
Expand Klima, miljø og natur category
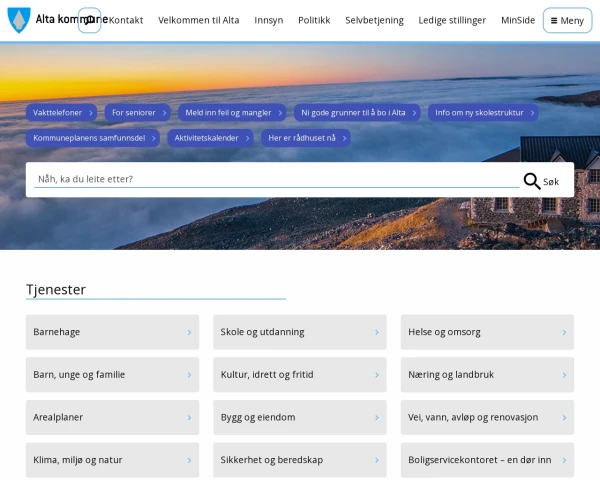click(112, 460)
